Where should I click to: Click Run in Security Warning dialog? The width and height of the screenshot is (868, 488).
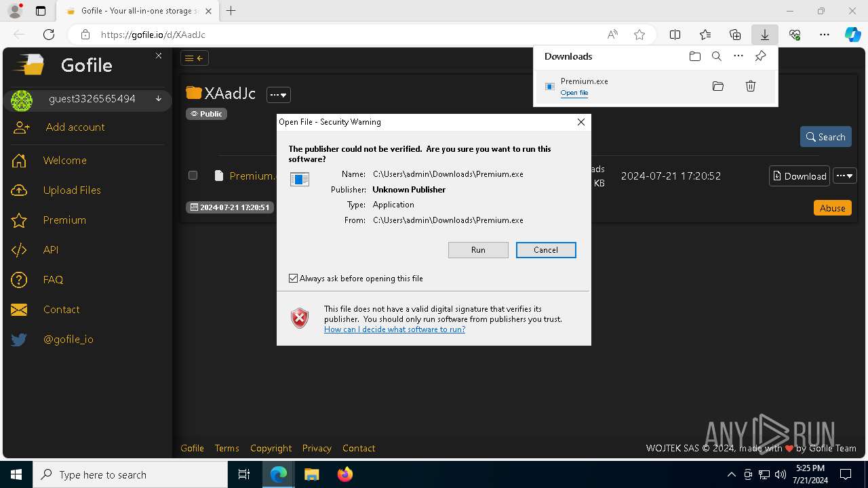click(478, 250)
